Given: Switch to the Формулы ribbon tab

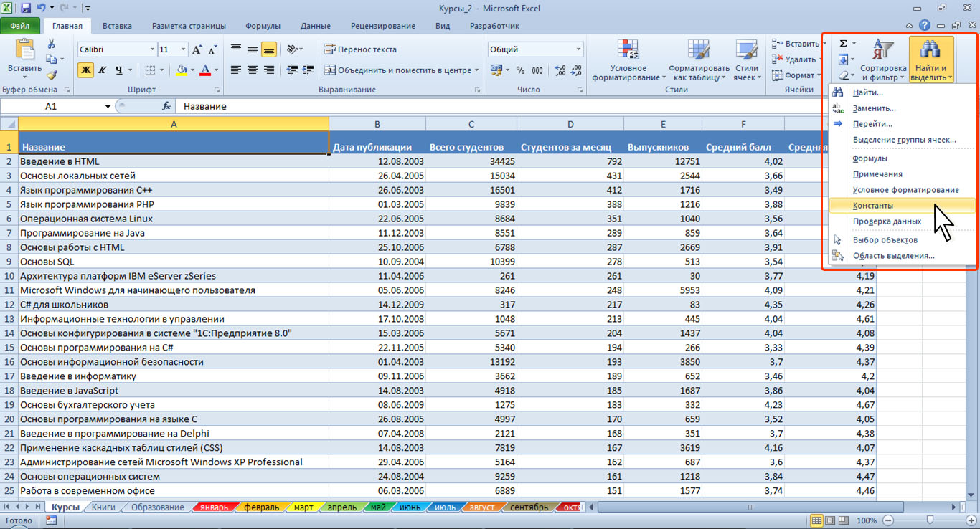Looking at the screenshot, I should point(263,26).
